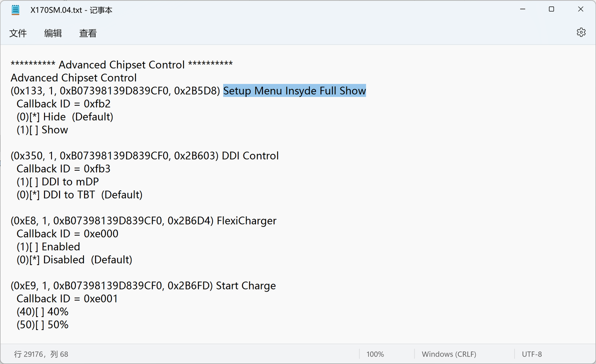This screenshot has width=596, height=364.
Task: Click the UTF-8 encoding indicator
Action: tap(531, 354)
